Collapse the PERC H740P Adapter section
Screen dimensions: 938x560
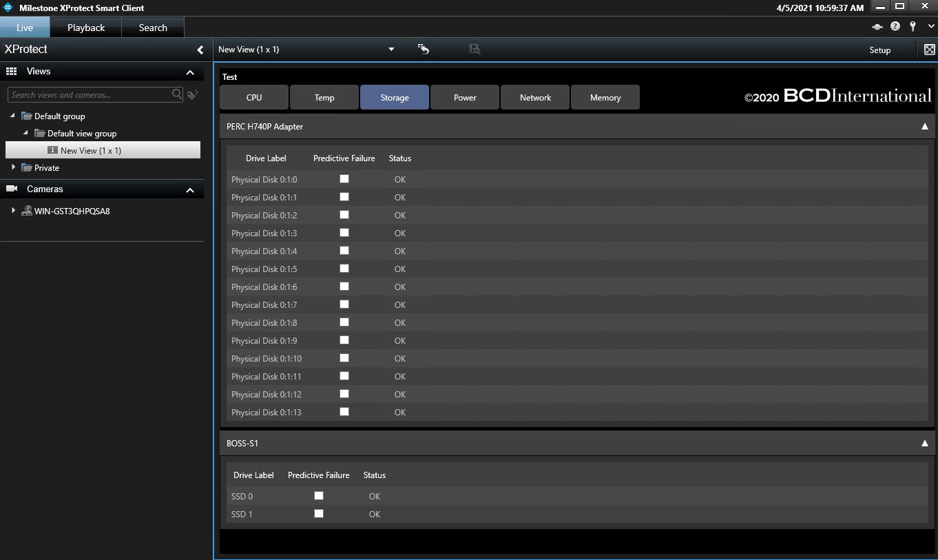tap(925, 126)
